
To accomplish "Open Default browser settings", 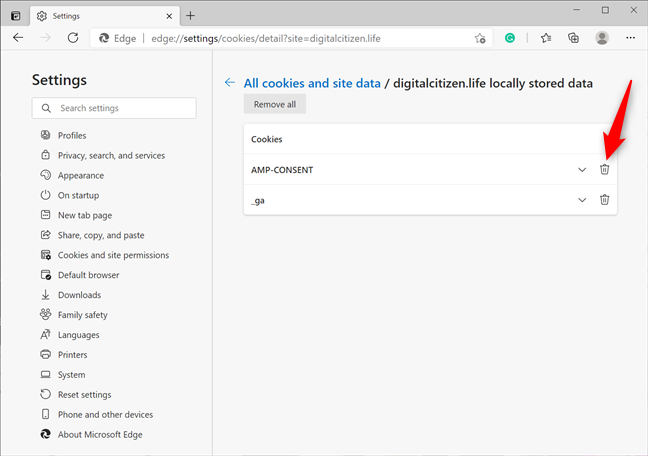I will (x=88, y=275).
